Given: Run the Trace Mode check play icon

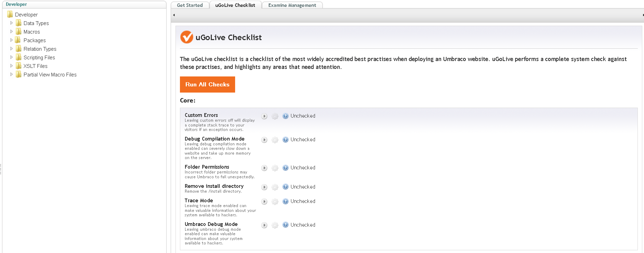Looking at the screenshot, I should pyautogui.click(x=264, y=202).
